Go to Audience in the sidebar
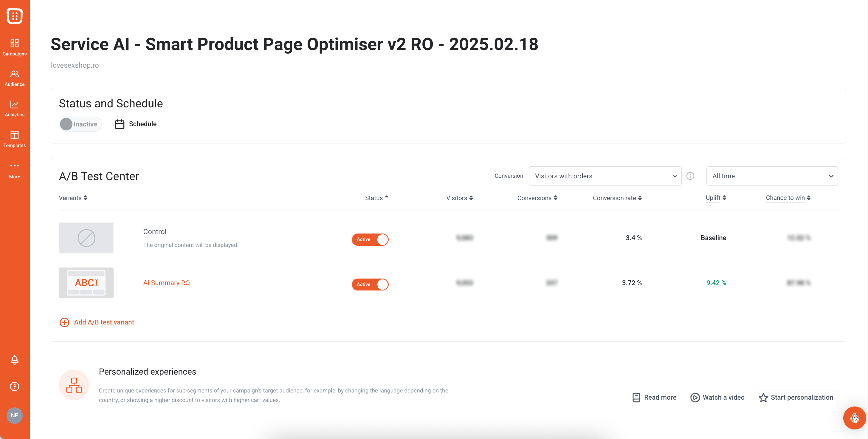The width and height of the screenshot is (868, 439). tap(15, 78)
